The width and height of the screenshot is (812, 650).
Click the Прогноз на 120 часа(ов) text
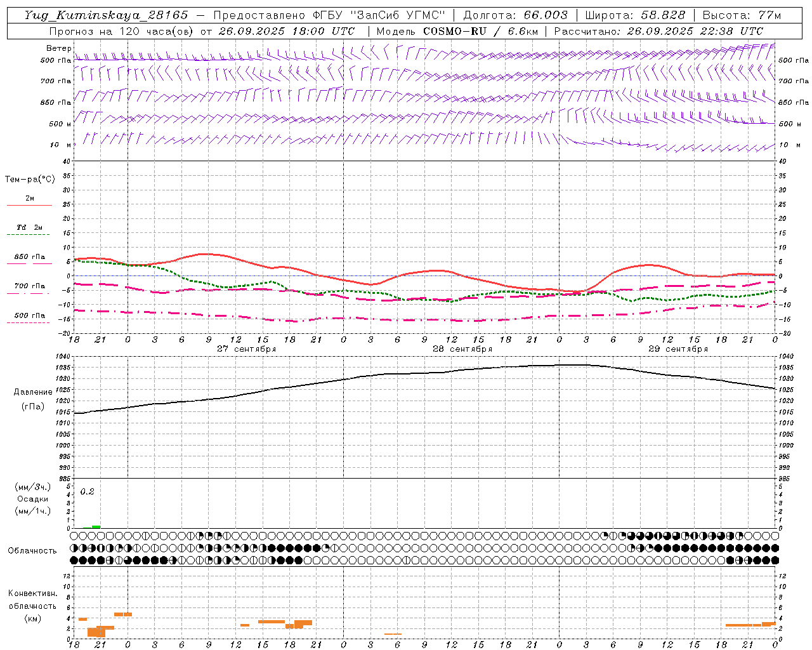tap(122, 31)
